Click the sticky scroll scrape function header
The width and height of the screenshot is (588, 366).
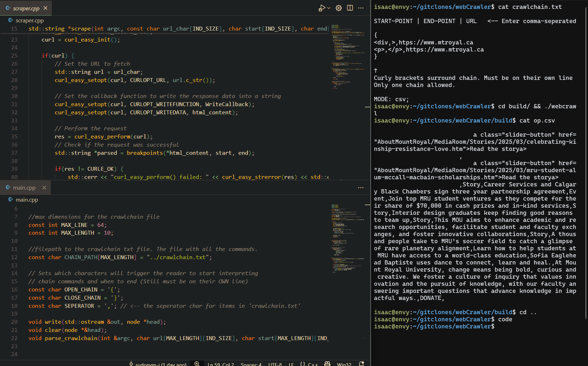pyautogui.click(x=178, y=29)
